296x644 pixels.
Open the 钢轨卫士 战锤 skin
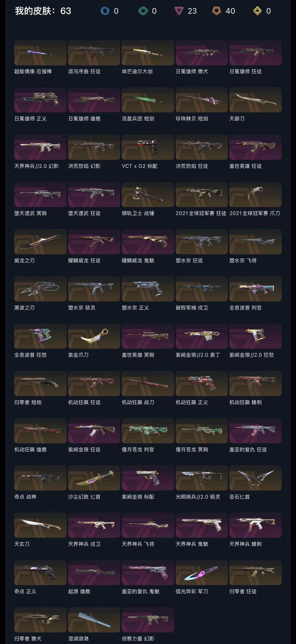148,194
